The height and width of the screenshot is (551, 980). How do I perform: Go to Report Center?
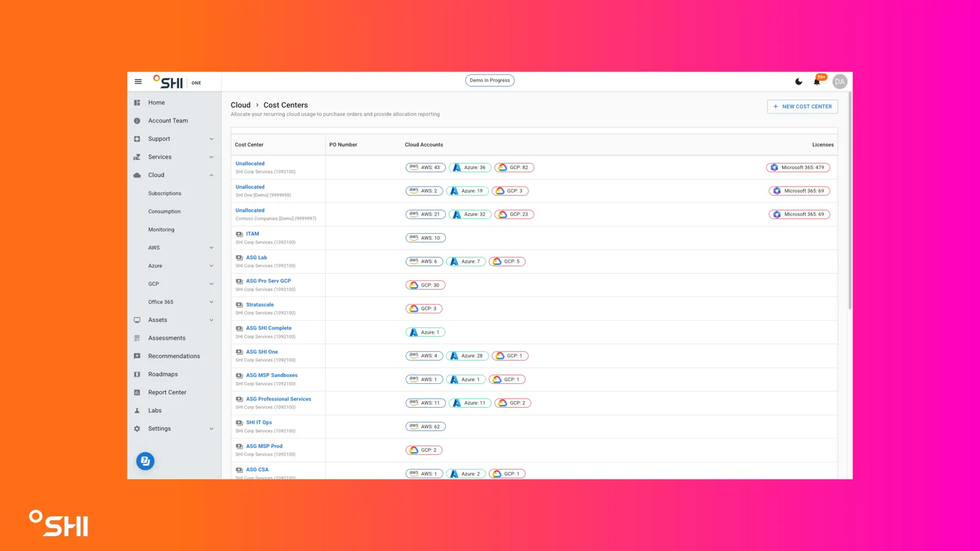pyautogui.click(x=167, y=392)
